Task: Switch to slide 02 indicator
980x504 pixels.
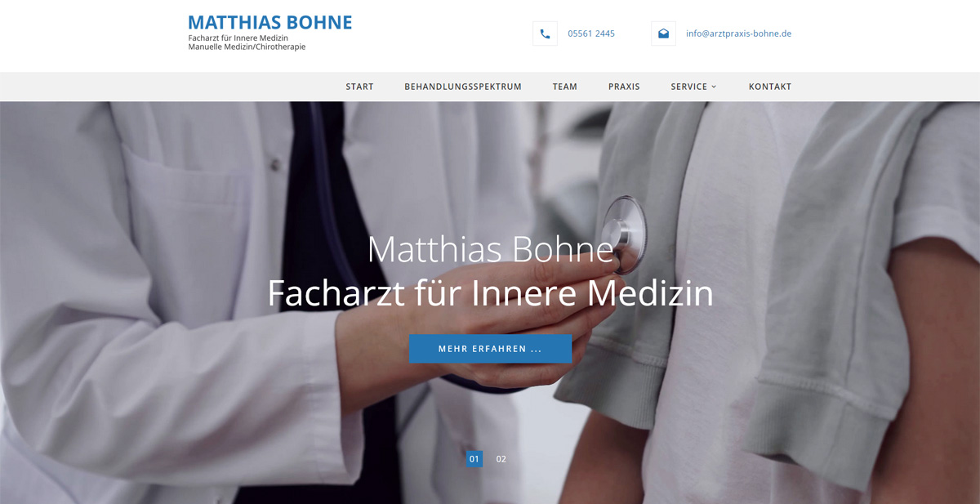Action: pyautogui.click(x=501, y=459)
